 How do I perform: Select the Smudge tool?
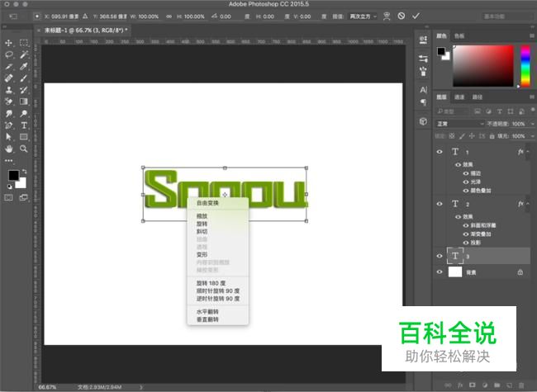8,113
